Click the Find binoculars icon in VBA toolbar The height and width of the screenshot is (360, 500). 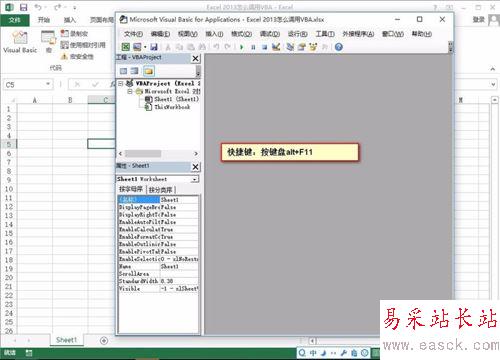202,47
